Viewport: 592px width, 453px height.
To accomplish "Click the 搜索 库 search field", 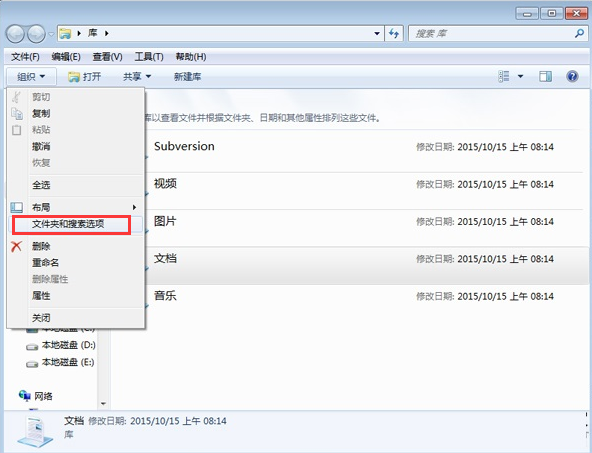I will (498, 34).
